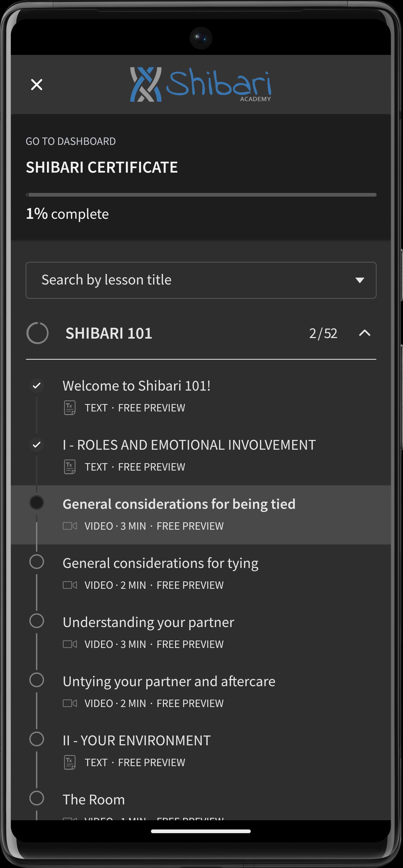Click the text icon under II - YOUR ENVIRONMENT
The image size is (403, 868).
70,762
